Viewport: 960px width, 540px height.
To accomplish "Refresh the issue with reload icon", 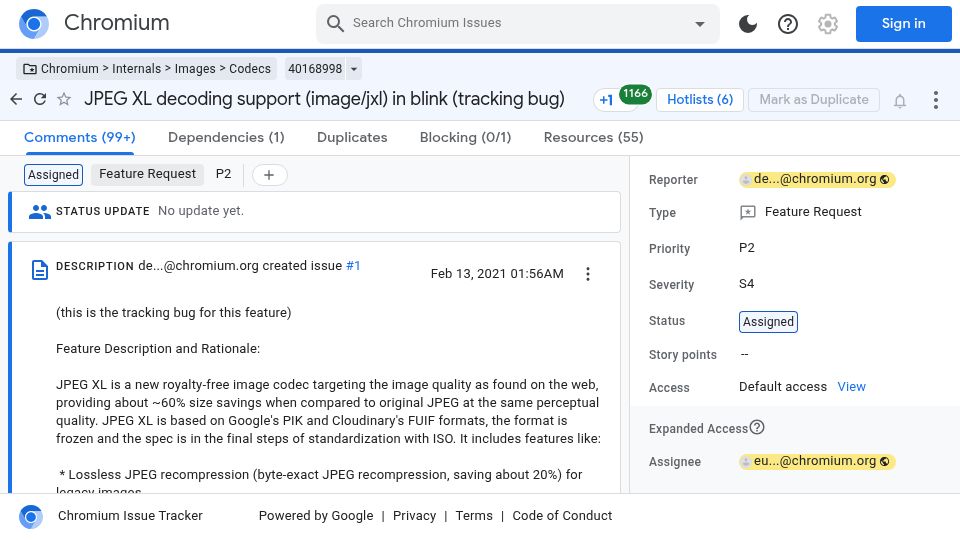I will [x=40, y=99].
